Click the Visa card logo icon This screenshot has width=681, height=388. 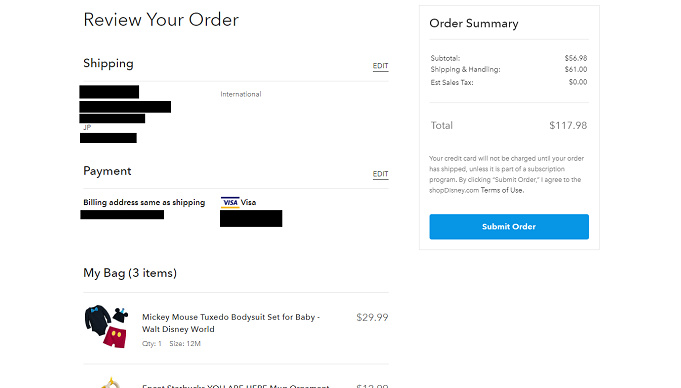coord(230,202)
